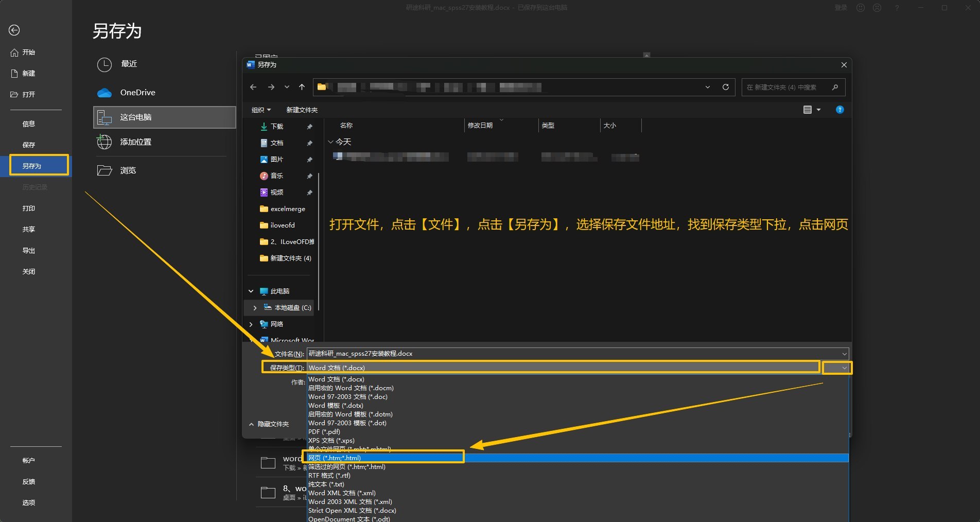Go up one folder level arrow
The image size is (980, 522).
tap(302, 87)
